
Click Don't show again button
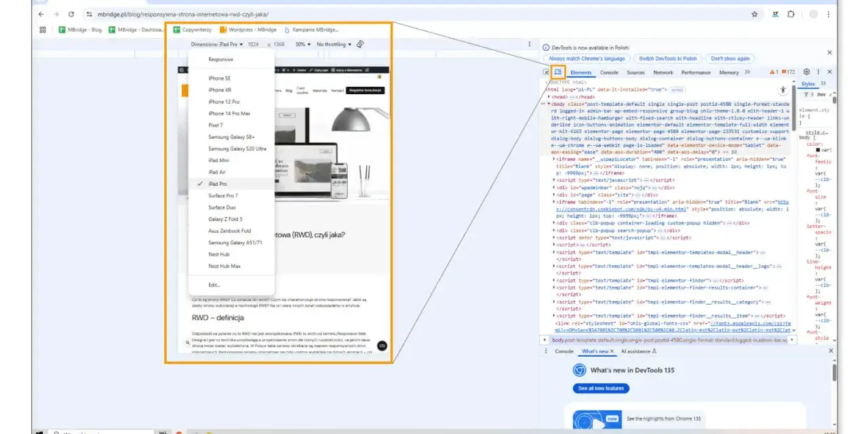[730, 58]
